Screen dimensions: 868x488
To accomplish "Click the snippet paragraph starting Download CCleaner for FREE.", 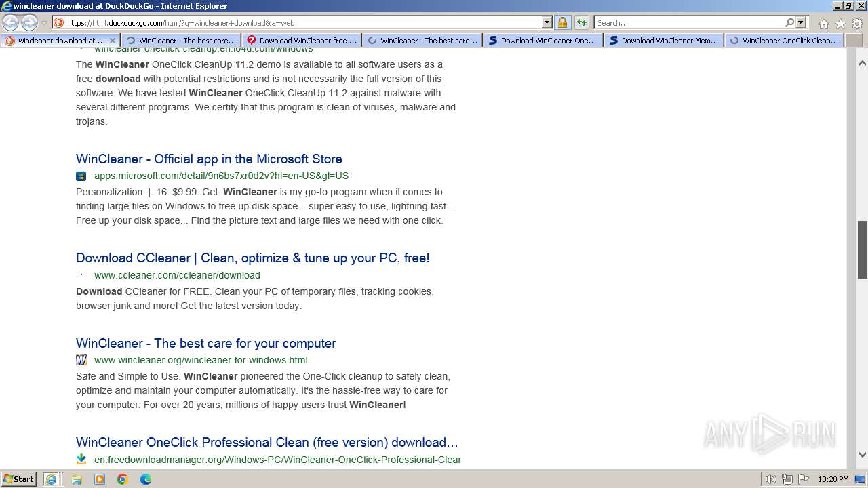I will point(255,298).
